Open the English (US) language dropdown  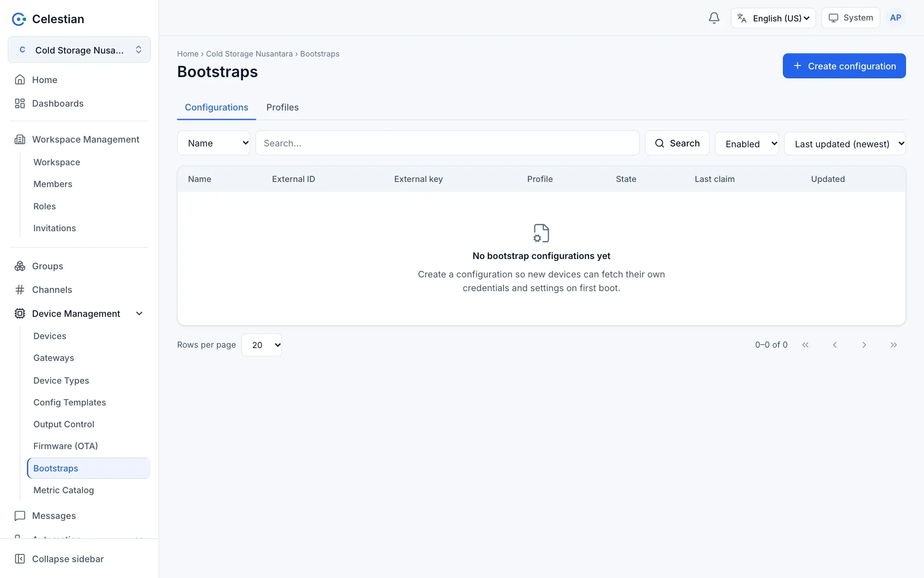773,18
